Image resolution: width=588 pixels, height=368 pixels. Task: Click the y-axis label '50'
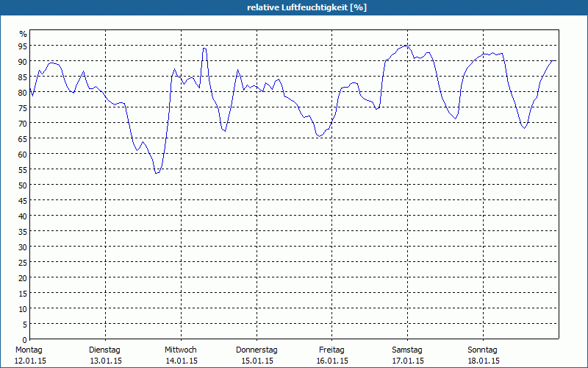pos(23,185)
